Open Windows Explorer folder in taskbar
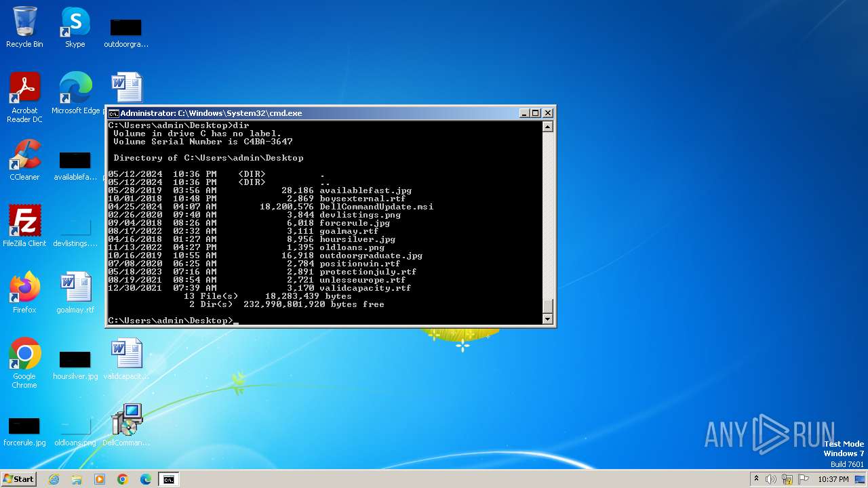868x488 pixels. click(77, 479)
